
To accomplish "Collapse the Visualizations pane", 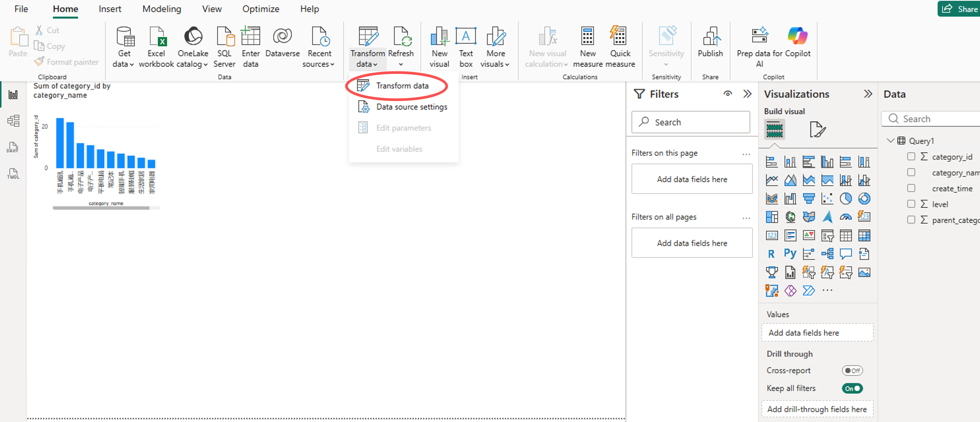I will click(868, 94).
